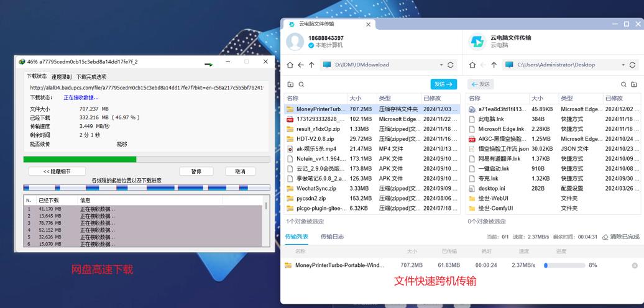
Task: Select WechatSync.zip file
Action: (x=372, y=188)
